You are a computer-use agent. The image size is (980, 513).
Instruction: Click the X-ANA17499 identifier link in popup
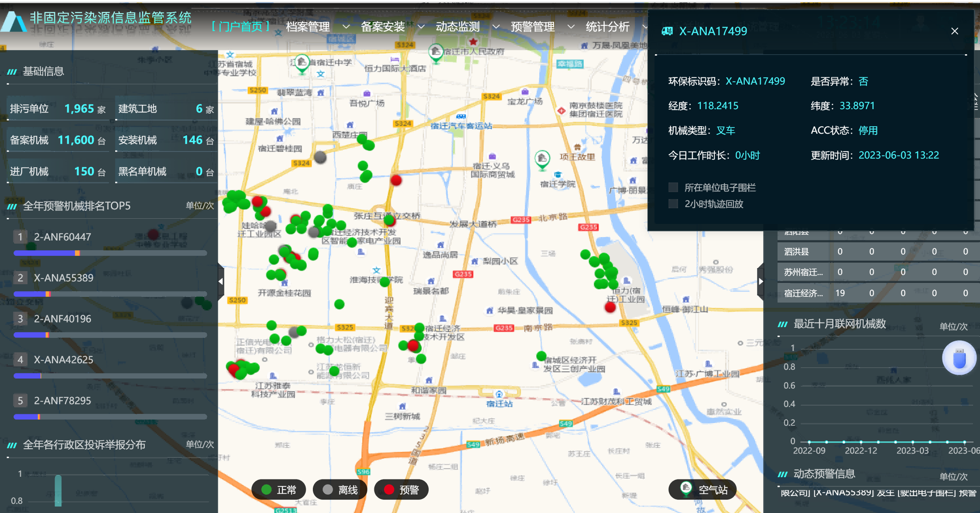[x=755, y=81]
